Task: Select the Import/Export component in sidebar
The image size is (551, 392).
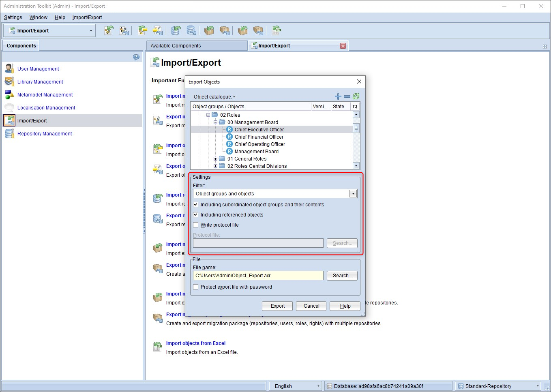Action: pos(32,121)
